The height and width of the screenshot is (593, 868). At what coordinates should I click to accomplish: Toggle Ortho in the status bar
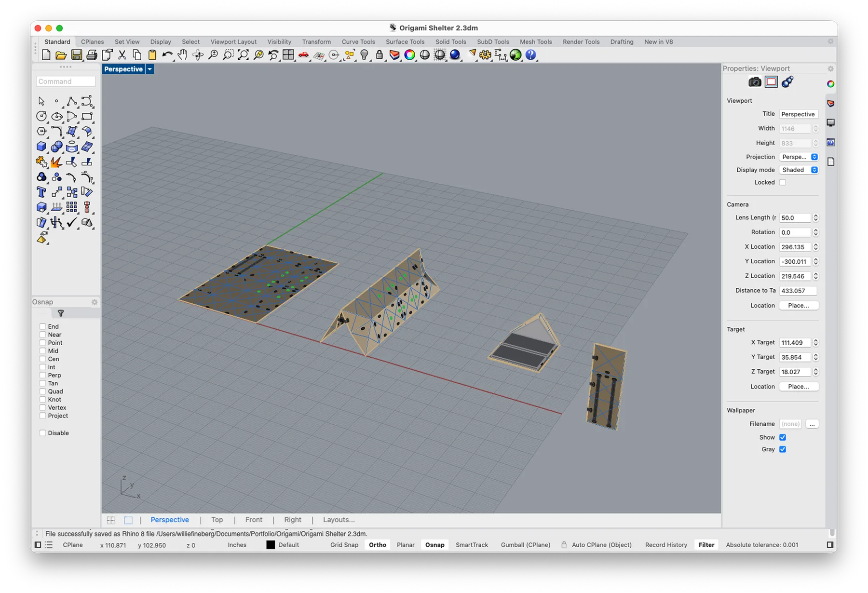click(x=378, y=545)
